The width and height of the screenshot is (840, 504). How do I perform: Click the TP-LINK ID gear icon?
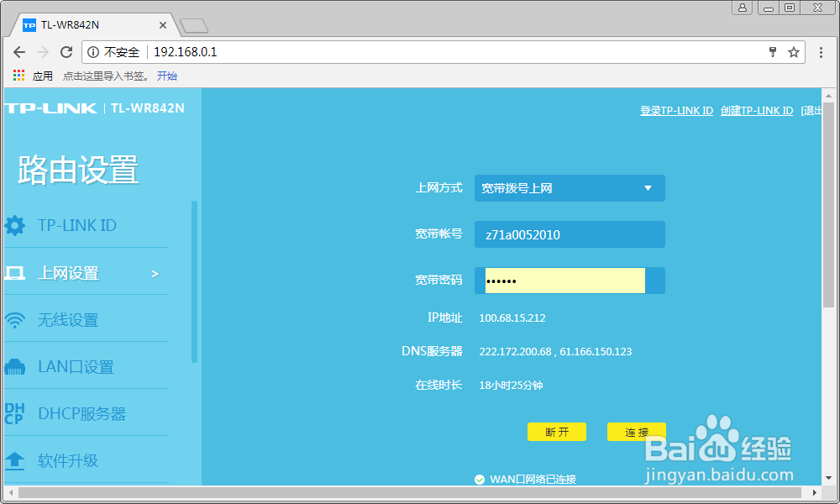click(15, 225)
